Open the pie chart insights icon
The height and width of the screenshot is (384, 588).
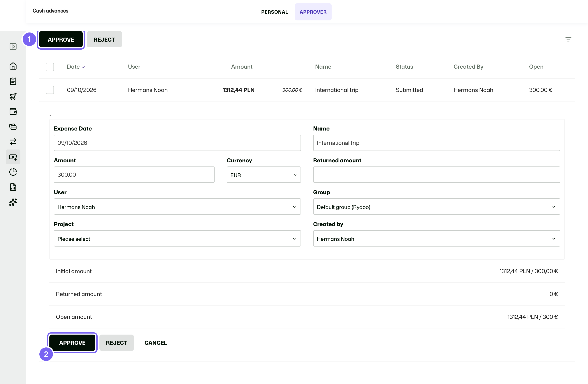[13, 172]
